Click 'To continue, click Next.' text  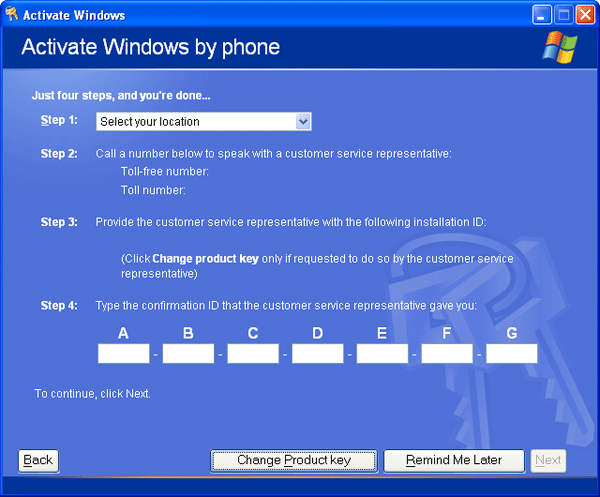[x=93, y=394]
